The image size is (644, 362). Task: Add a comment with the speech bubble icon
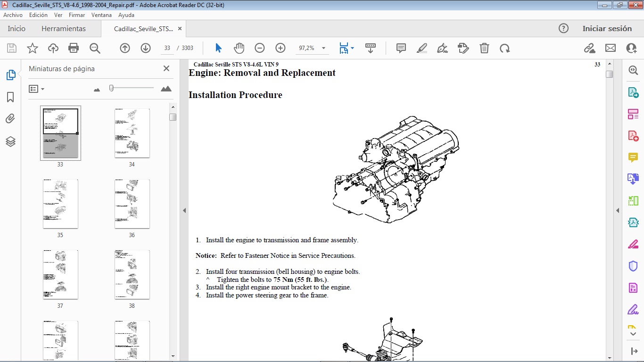point(401,48)
